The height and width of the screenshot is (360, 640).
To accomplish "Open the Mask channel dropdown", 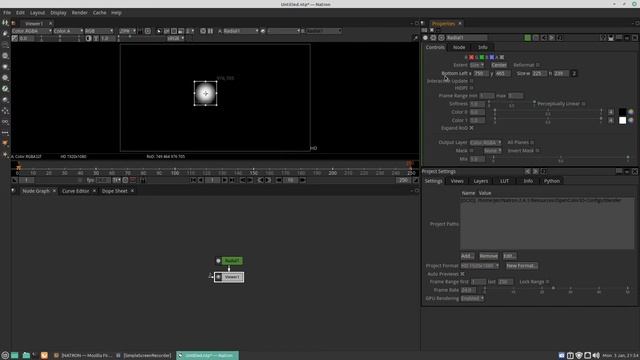I will coord(492,151).
